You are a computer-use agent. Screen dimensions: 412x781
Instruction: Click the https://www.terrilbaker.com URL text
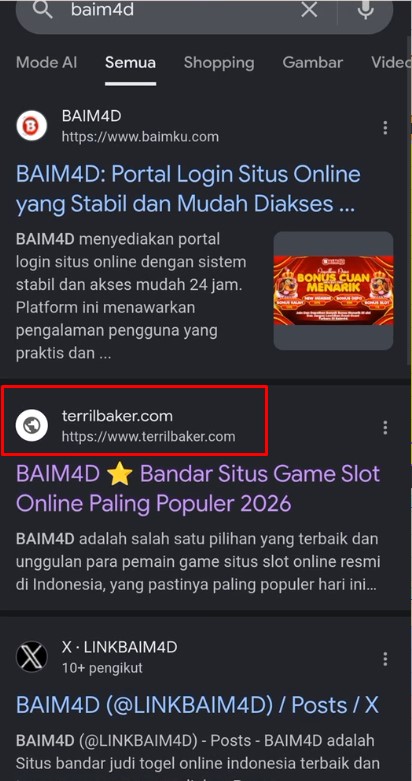click(x=148, y=437)
